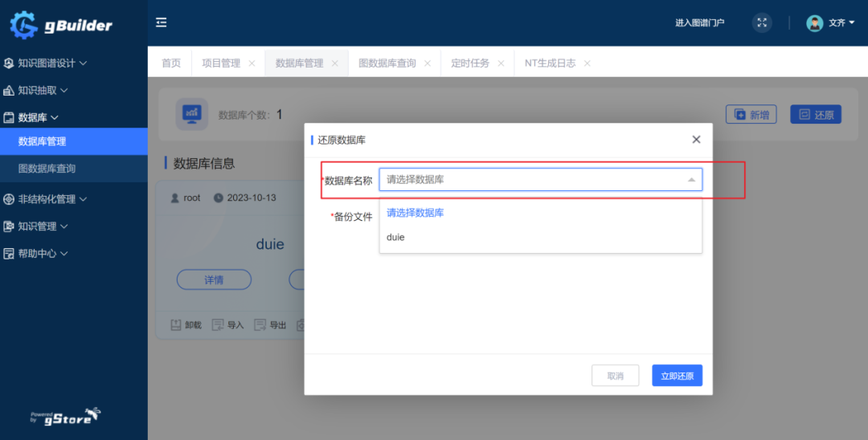
Task: Click 详情 button on duie card
Action: click(215, 279)
